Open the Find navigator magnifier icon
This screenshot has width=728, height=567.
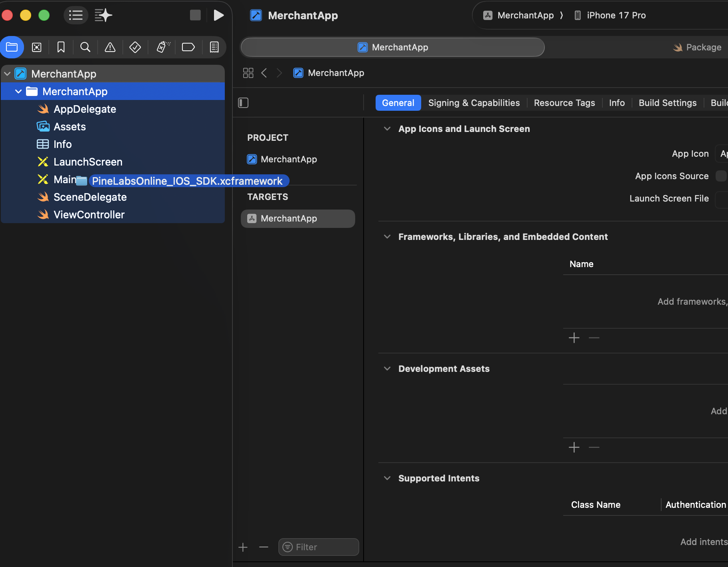click(85, 47)
